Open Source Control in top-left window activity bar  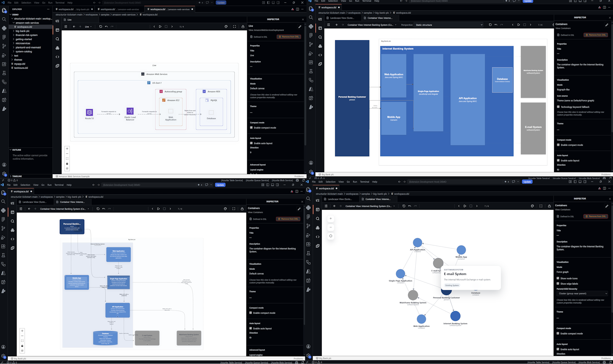[x=4, y=46]
